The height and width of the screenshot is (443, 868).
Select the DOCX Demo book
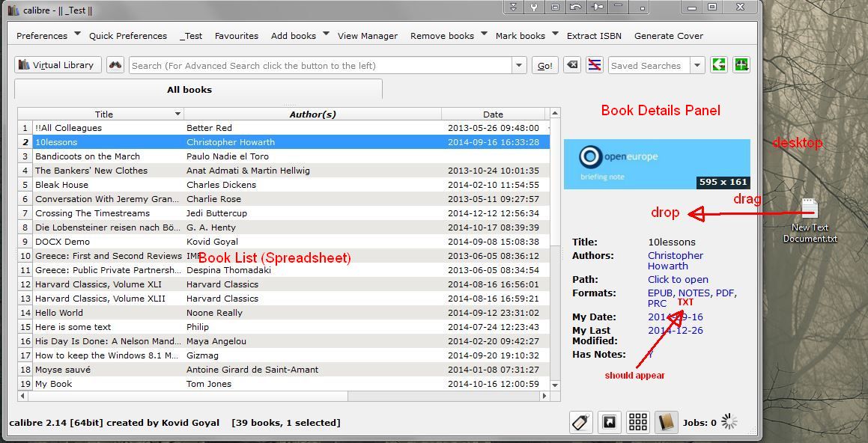(283, 242)
